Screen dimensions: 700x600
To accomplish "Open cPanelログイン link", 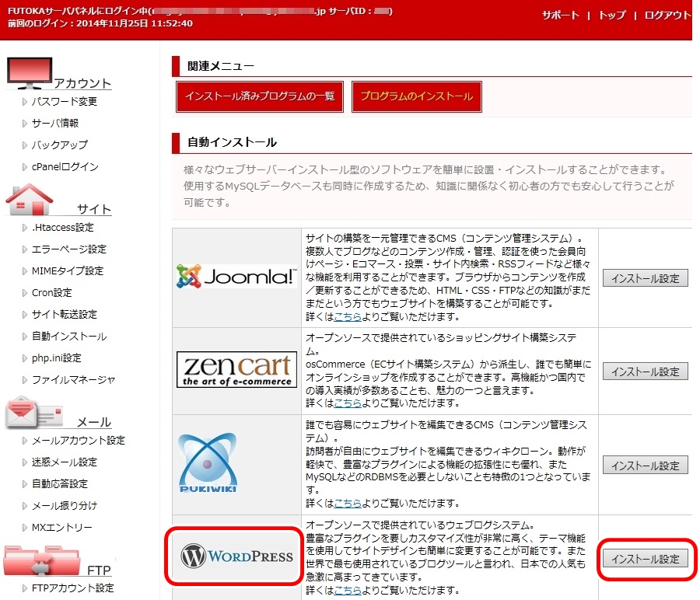I will pyautogui.click(x=65, y=167).
